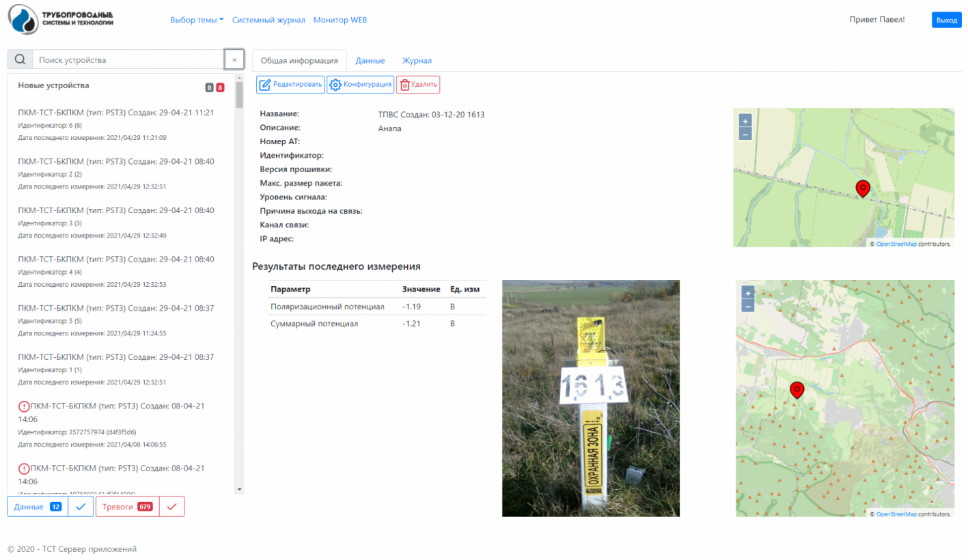This screenshot has height=560, width=968.
Task: Click the red location pin on lower map
Action: pos(797,391)
